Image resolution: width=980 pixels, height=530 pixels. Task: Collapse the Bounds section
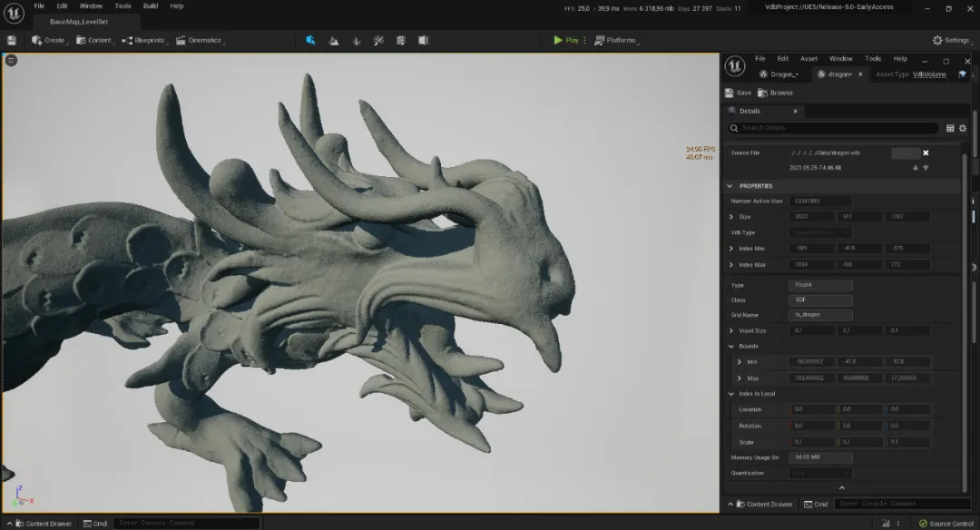click(731, 346)
